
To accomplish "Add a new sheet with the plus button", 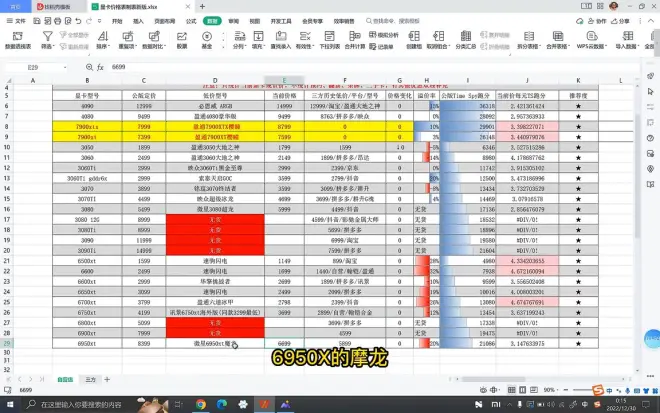I will pos(107,379).
